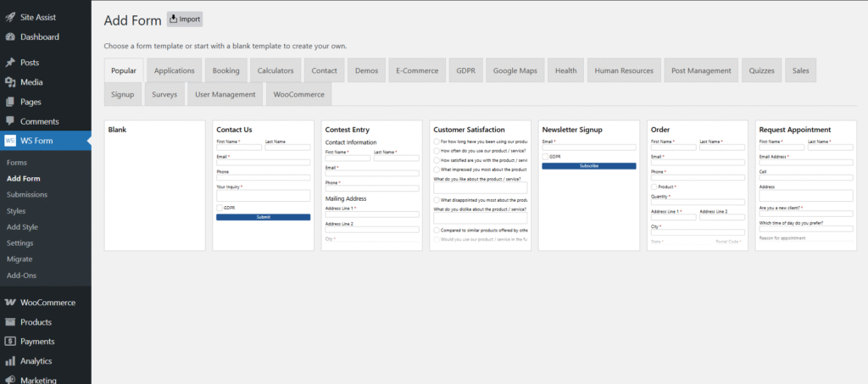Go to the Add-Ons submenu link
This screenshot has height=384, width=868.
pyautogui.click(x=20, y=275)
